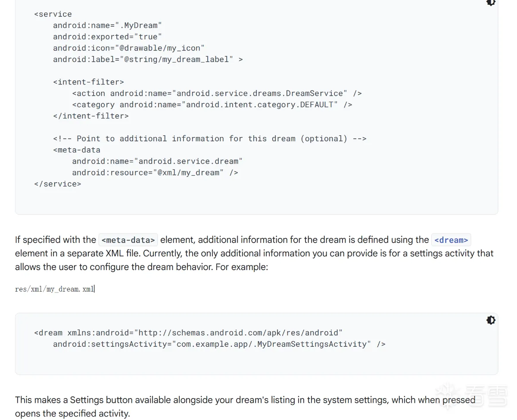Click the dream xmlns:android schema line
517x420 pixels.
(x=188, y=333)
